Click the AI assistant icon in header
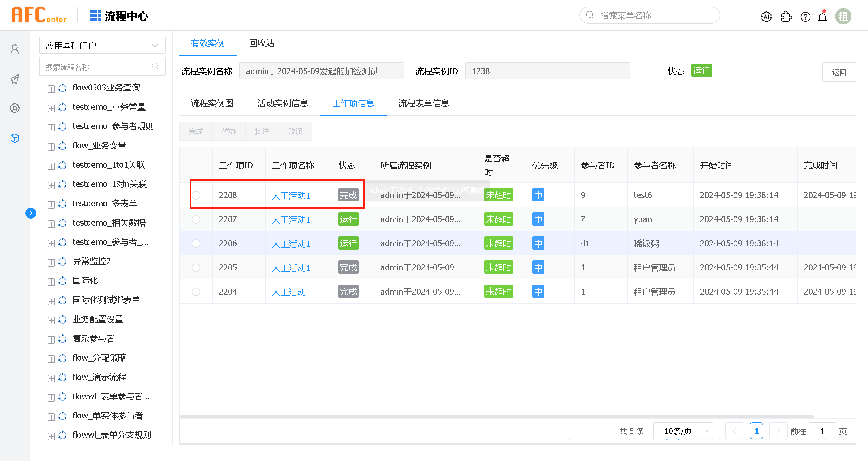 pos(766,17)
